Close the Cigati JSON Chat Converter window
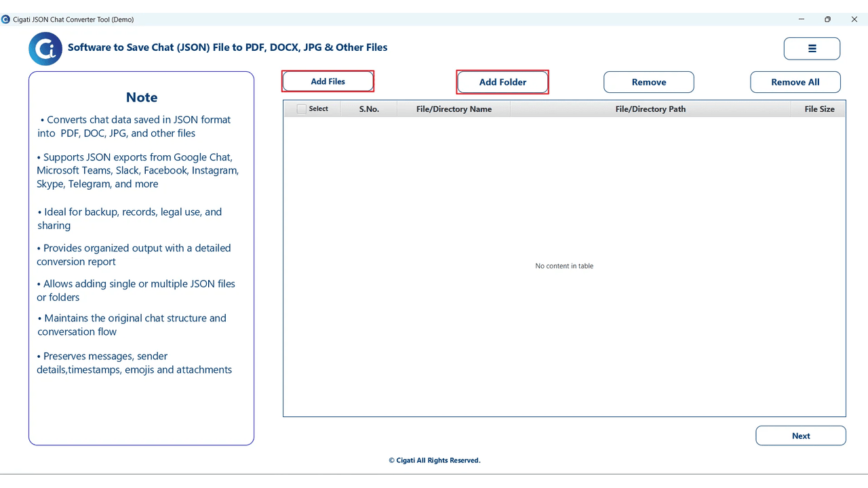 tap(854, 20)
